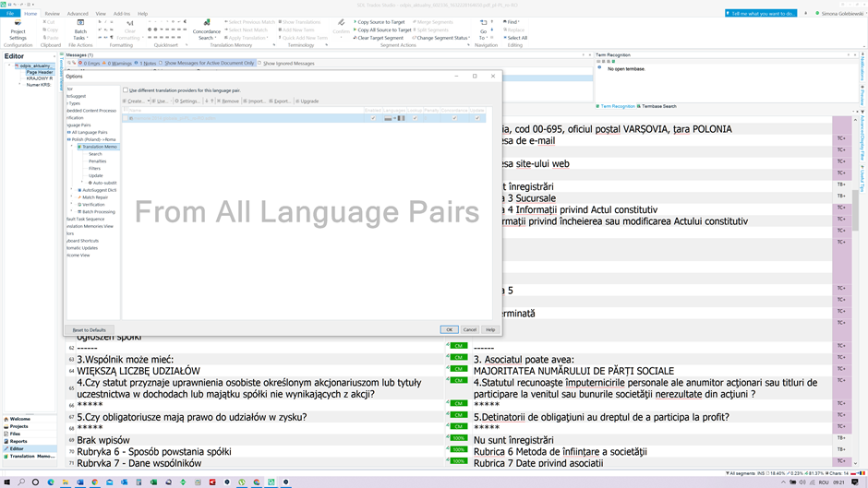This screenshot has width=868, height=488.
Task: Move translation memory up with arrow icon
Action: [212, 101]
